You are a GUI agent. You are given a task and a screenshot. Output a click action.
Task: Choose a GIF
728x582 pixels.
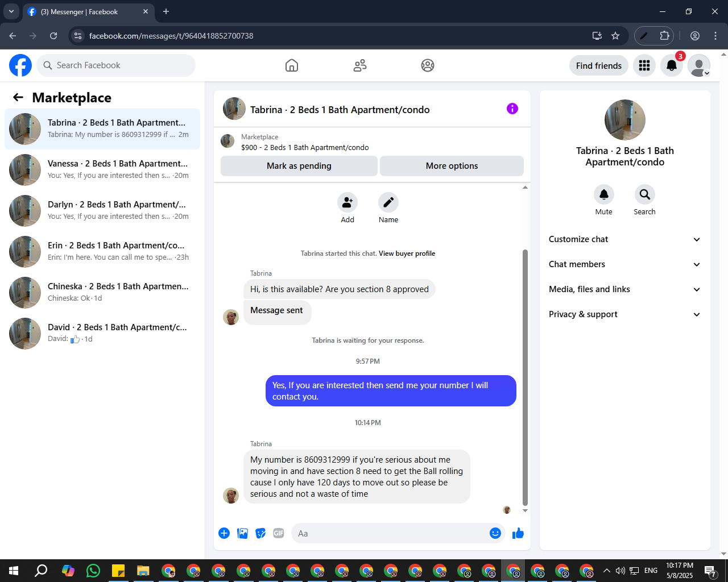[x=279, y=533]
